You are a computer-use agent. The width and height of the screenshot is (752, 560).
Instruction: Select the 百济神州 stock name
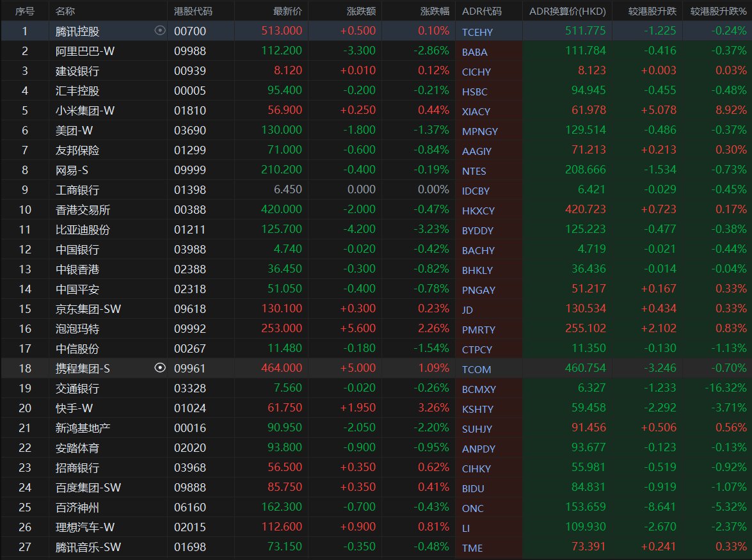tap(77, 508)
